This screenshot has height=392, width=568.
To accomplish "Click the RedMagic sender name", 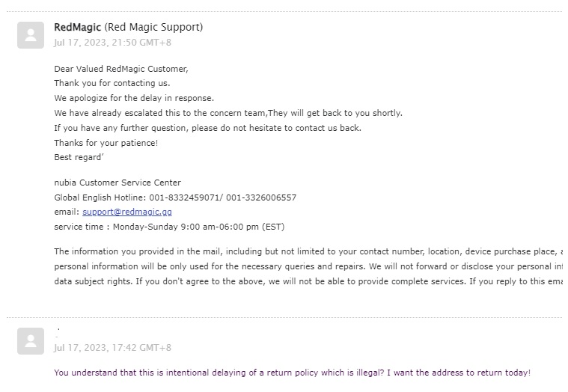I will pos(78,27).
